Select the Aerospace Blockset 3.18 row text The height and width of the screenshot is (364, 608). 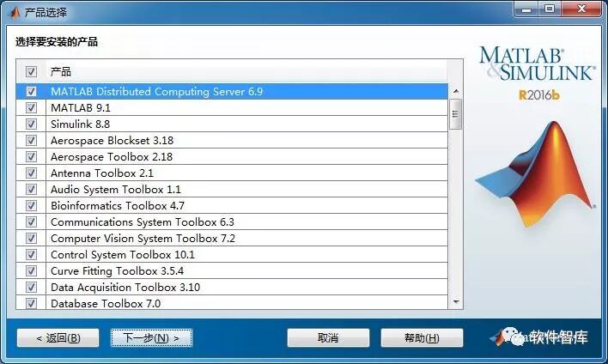pos(112,140)
